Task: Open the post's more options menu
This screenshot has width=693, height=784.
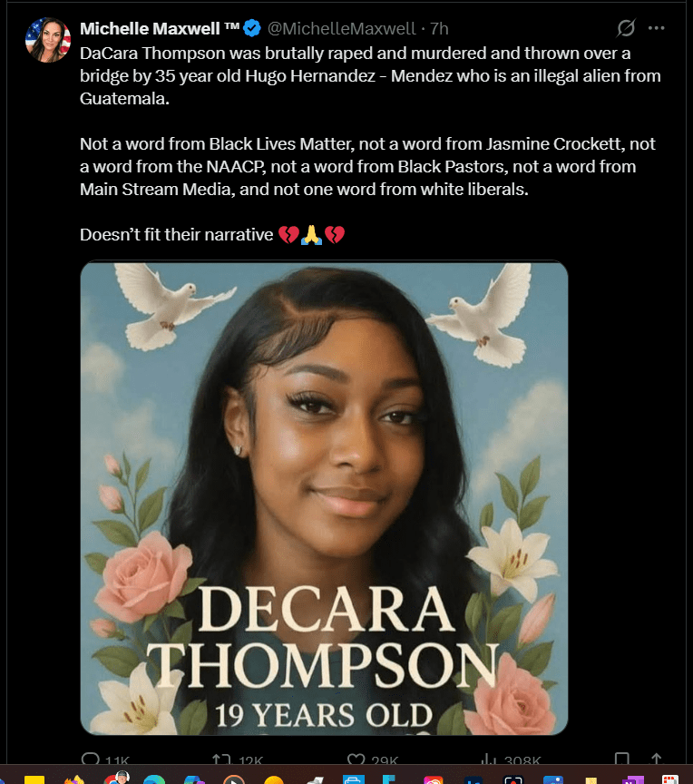Action: tap(656, 28)
